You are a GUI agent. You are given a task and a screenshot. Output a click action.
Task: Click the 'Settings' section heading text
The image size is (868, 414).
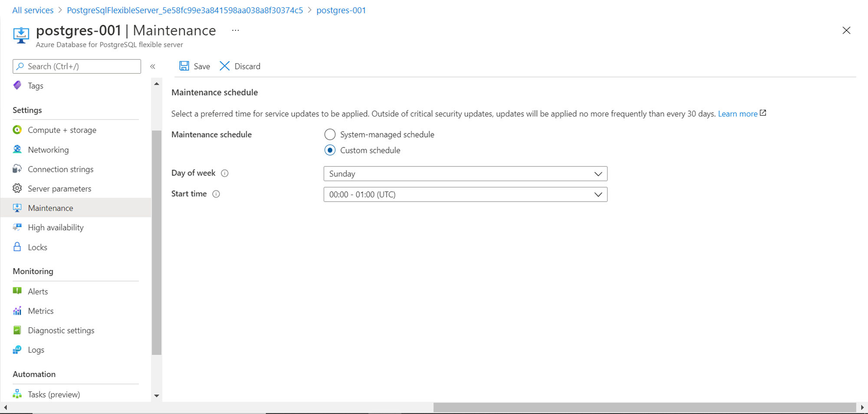(27, 110)
